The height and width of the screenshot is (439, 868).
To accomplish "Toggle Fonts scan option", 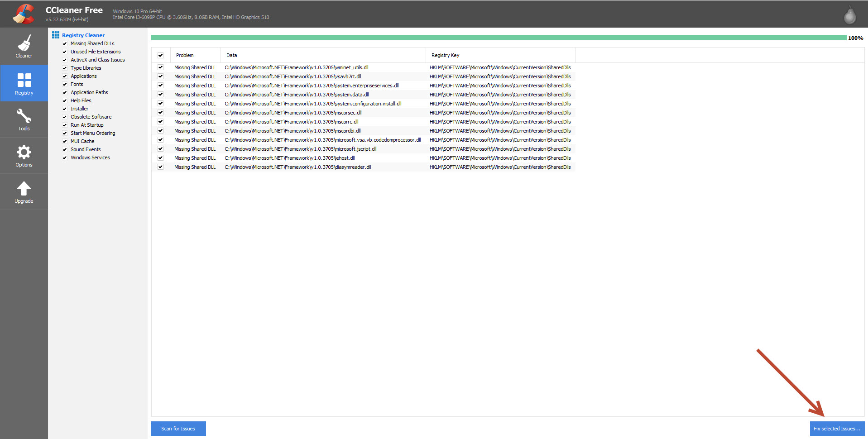I will pos(65,84).
